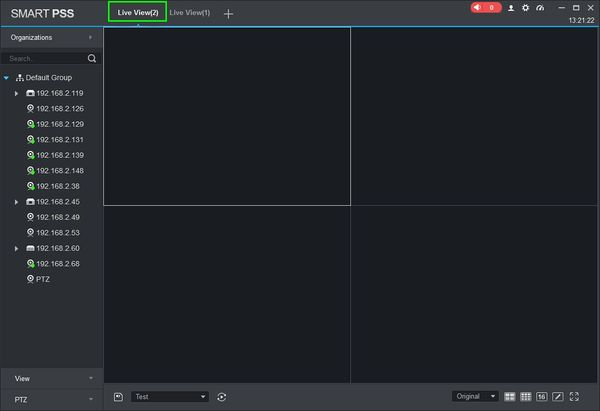Expand the PTZ panel
This screenshot has width=600, height=411.
[x=52, y=400]
